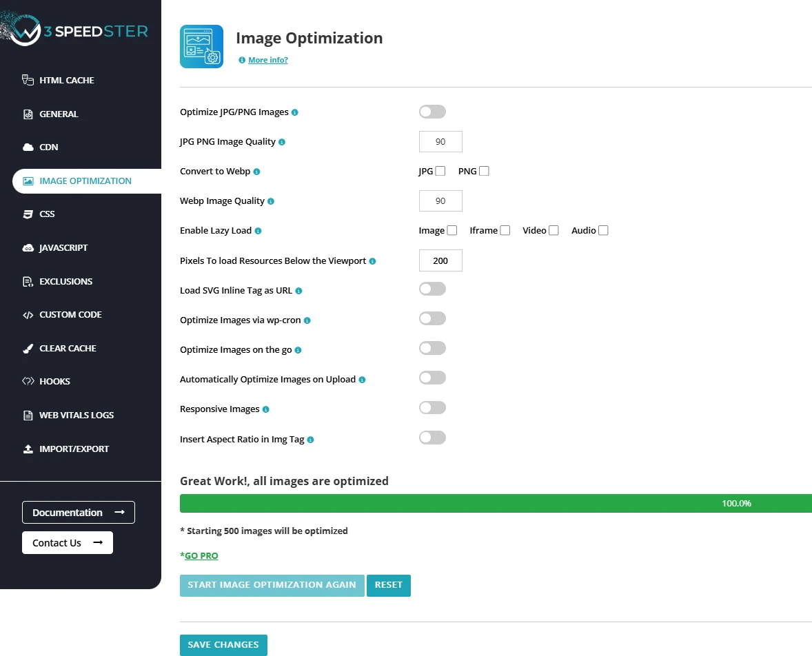Click the Save Changes button
Viewport: 812px width, 656px height.
tap(223, 645)
